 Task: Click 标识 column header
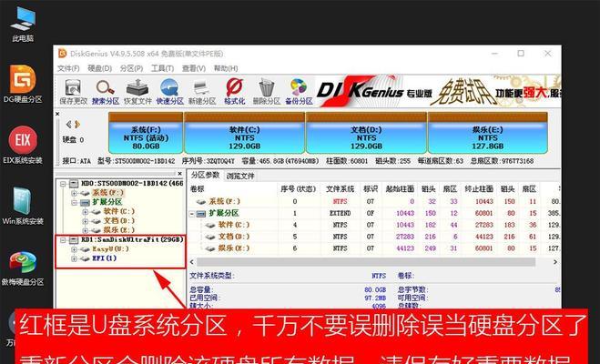(371, 189)
